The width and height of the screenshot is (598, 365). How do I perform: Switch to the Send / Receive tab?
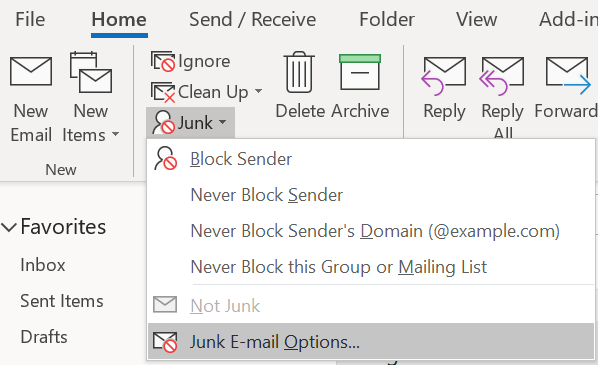point(252,19)
